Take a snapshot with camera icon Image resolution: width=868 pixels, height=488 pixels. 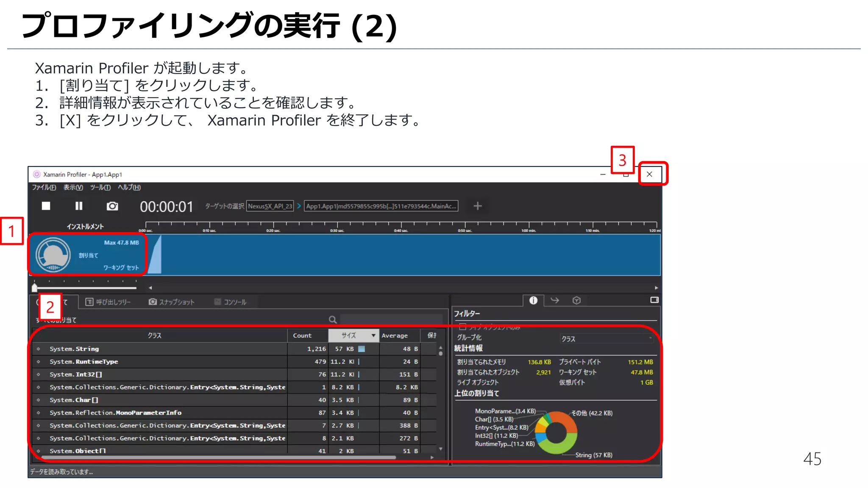coord(112,206)
